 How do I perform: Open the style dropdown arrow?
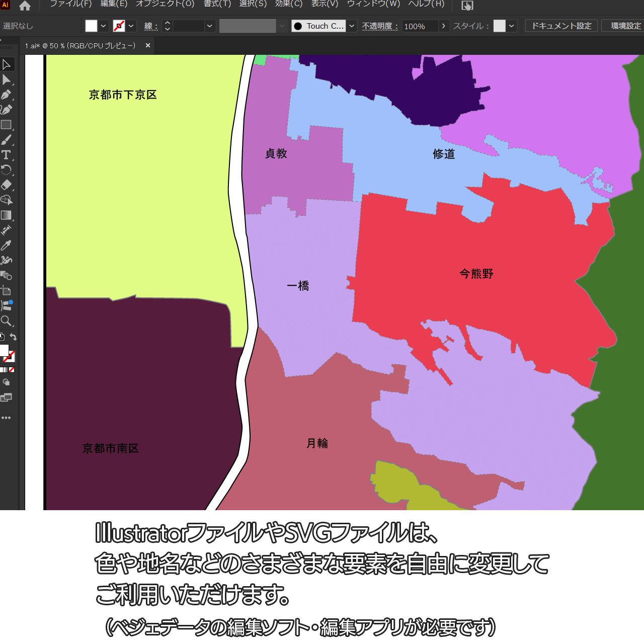[512, 26]
